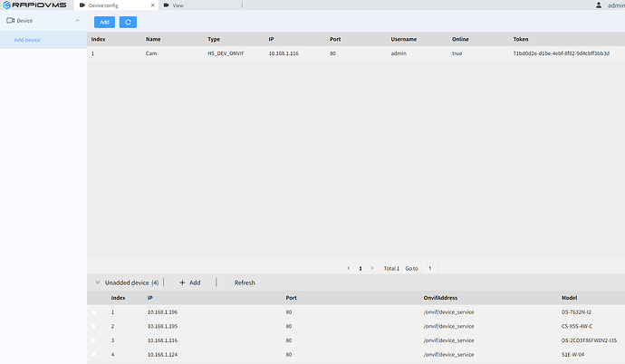Screen dimensions: 625x364
Task: Check the box for device 10.168.1.195
Action: click(x=93, y=326)
